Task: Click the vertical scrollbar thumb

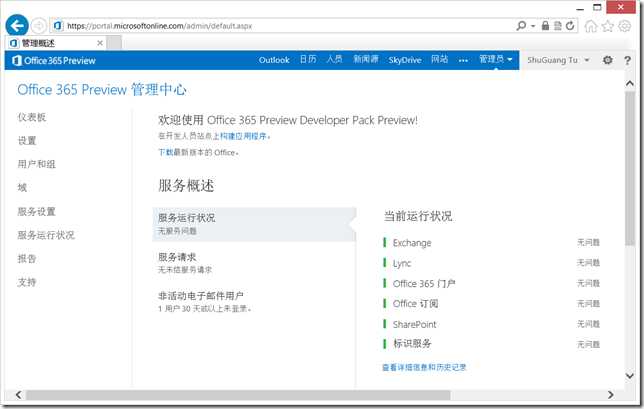Action: (x=630, y=168)
